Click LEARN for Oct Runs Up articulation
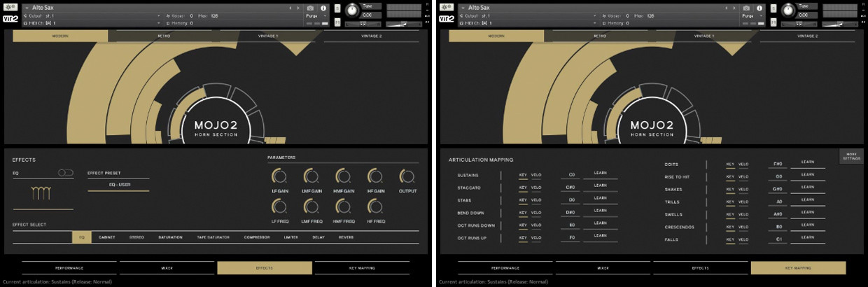Screen dimensions: 868x287 pyautogui.click(x=601, y=237)
